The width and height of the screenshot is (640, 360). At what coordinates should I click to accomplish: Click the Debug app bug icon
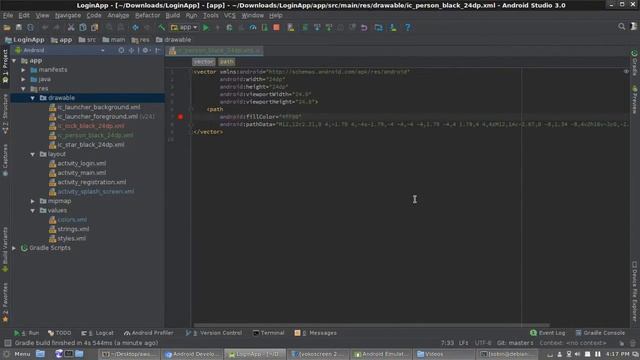coord(229,27)
